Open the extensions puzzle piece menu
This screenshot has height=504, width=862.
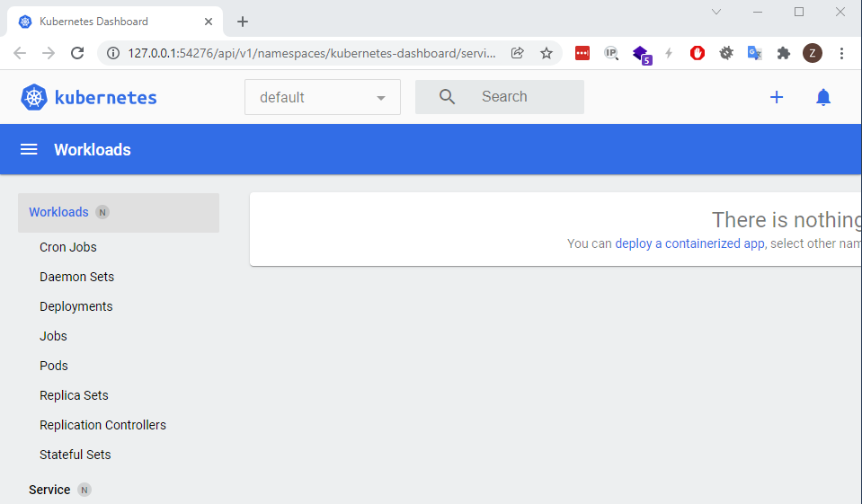pos(784,53)
